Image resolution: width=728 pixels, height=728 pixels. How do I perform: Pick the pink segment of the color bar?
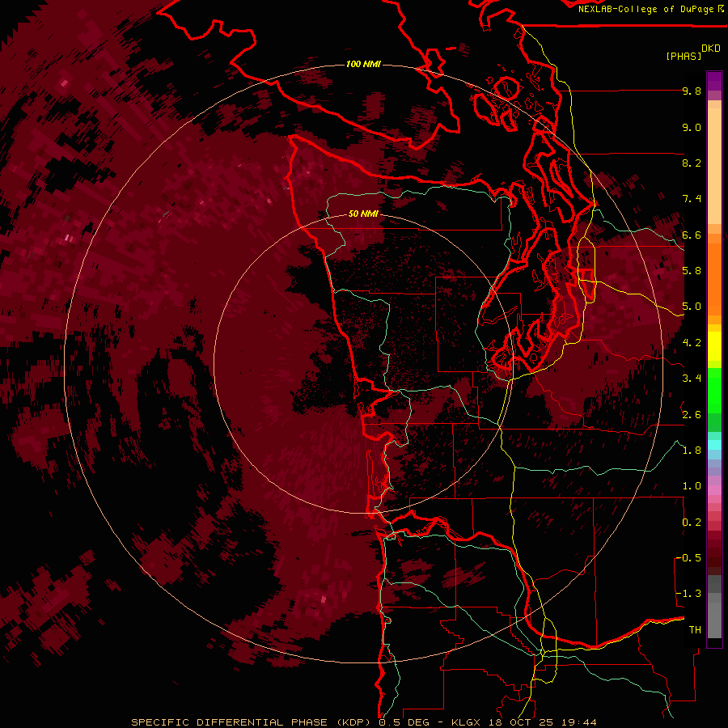point(714,490)
